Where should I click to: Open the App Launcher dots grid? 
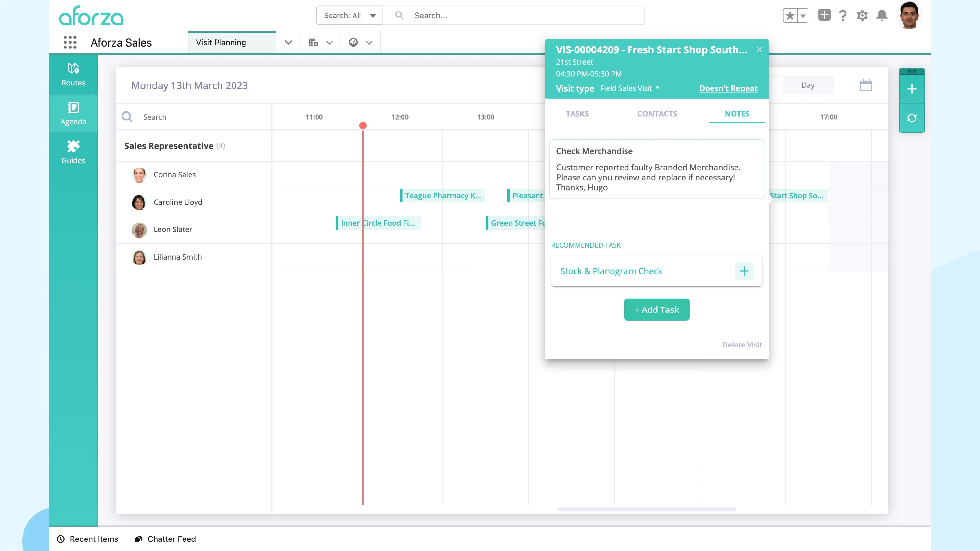[70, 43]
